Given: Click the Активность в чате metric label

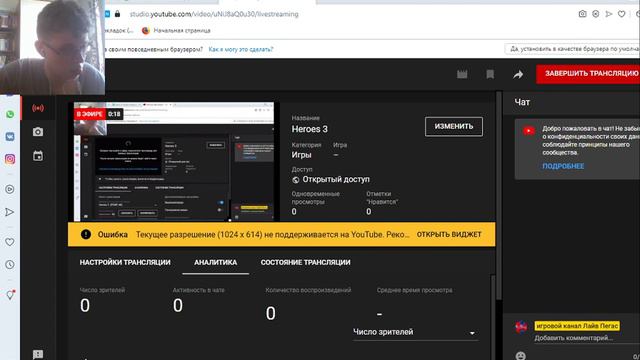Looking at the screenshot, I should pyautogui.click(x=198, y=290).
